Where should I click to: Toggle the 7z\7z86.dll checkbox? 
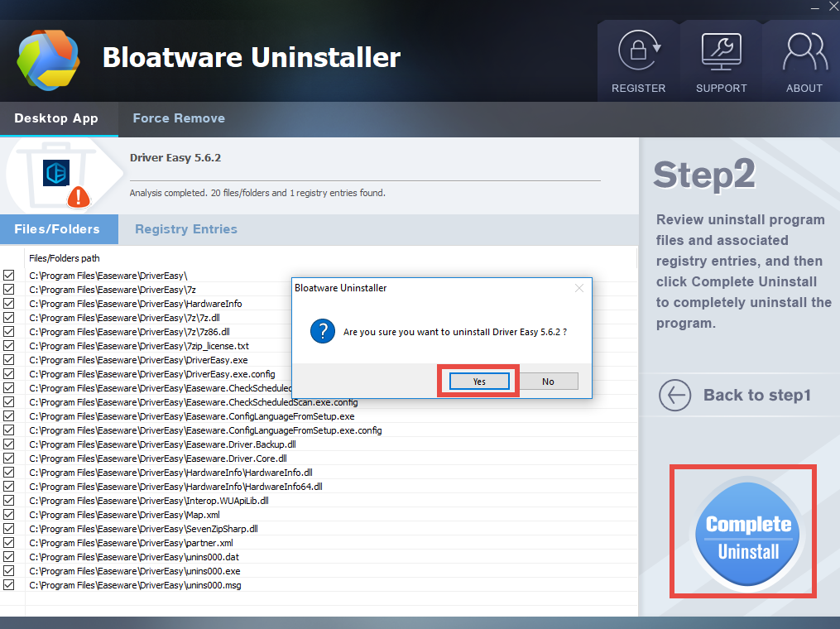[x=8, y=332]
